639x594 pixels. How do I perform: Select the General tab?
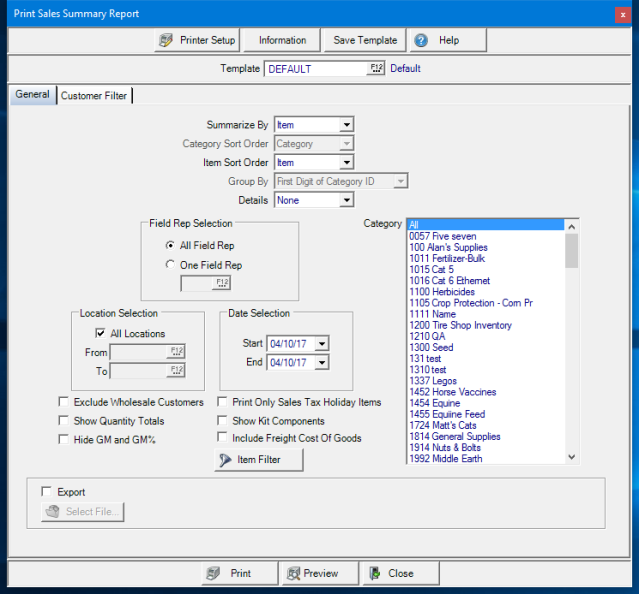(x=32, y=95)
